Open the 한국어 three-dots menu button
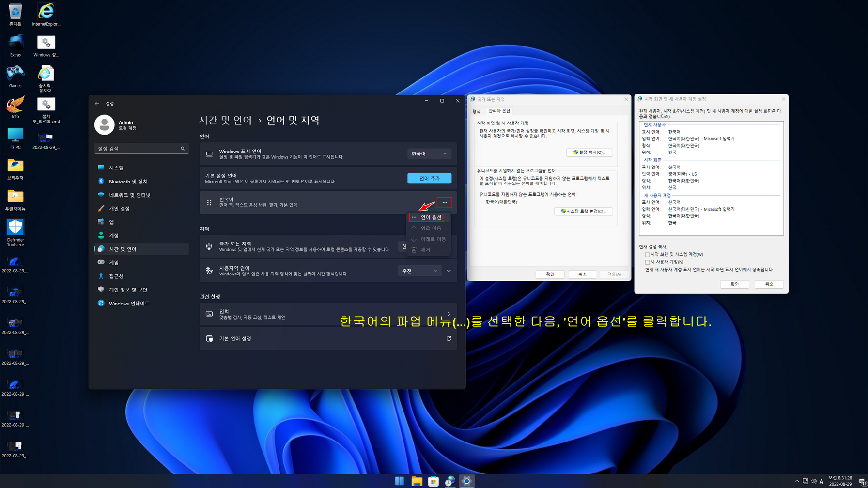The image size is (868, 488). click(x=445, y=202)
